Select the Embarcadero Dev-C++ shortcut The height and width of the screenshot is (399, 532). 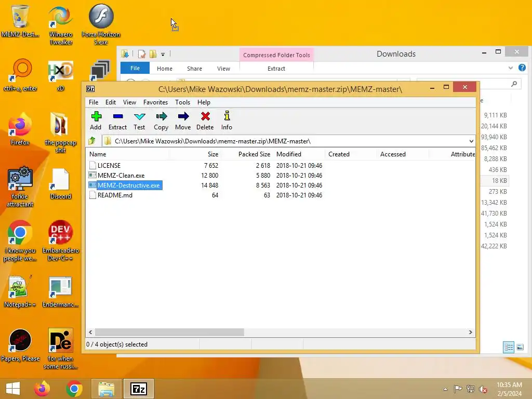tap(60, 241)
